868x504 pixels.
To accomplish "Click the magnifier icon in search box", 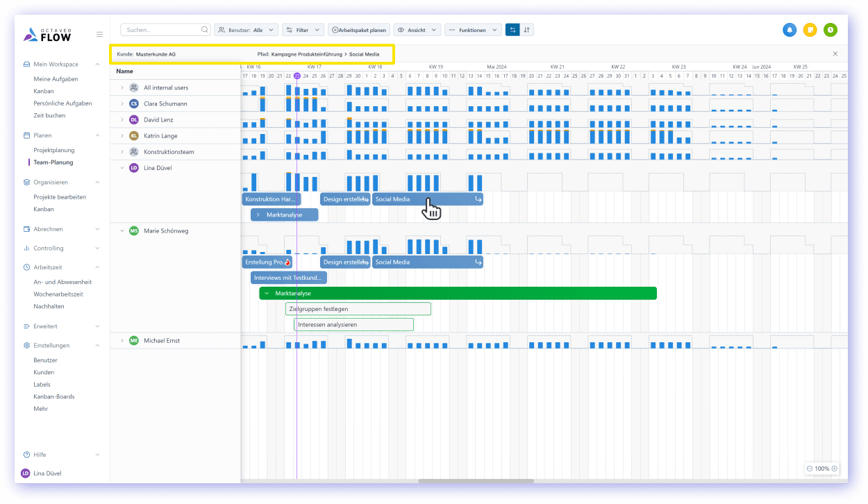I will (x=204, y=30).
